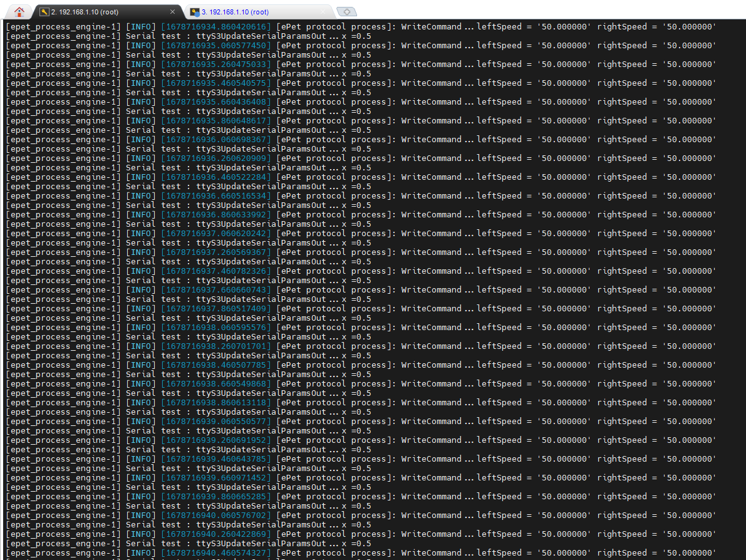Click the session icon with blue dot on tab 3
The height and width of the screenshot is (560, 746).
[x=195, y=12]
